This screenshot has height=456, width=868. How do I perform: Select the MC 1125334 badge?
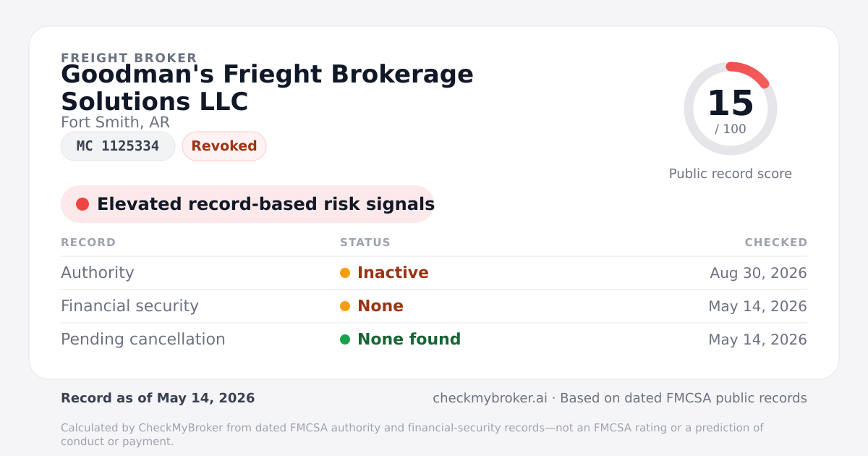pyautogui.click(x=118, y=146)
